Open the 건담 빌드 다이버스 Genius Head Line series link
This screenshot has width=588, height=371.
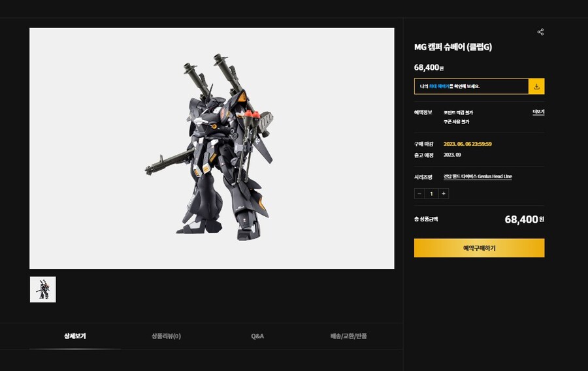tap(478, 176)
